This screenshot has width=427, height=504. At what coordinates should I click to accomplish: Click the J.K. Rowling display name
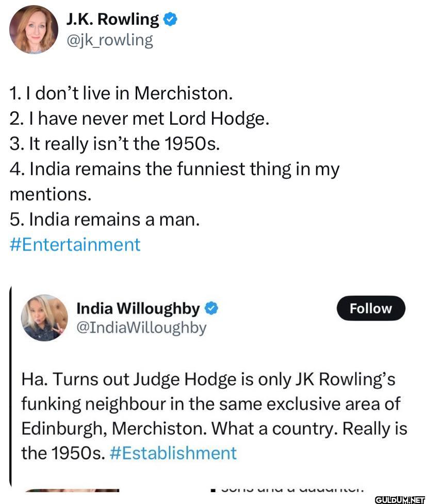[112, 19]
